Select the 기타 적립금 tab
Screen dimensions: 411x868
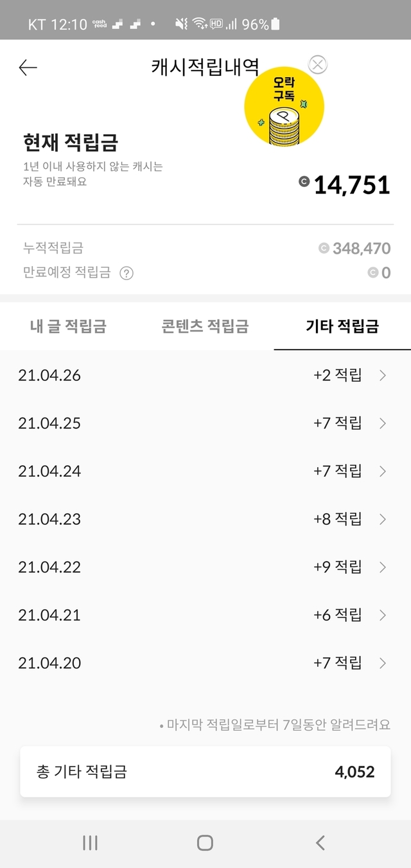pyautogui.click(x=342, y=326)
